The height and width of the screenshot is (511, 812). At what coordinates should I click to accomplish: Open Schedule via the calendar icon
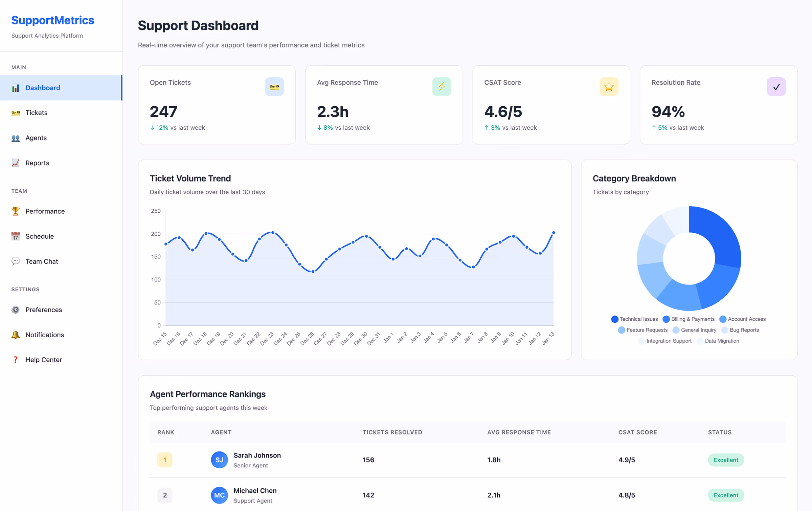tap(16, 236)
